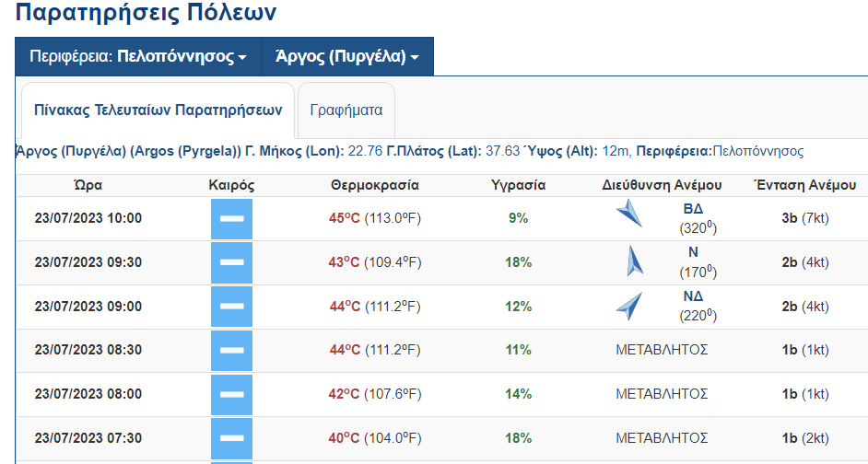Screen dimensions: 868x464
Task: Click ΜΕΤΑΒΛΗΤΟΣ in the 08:00 row
Action: [663, 394]
